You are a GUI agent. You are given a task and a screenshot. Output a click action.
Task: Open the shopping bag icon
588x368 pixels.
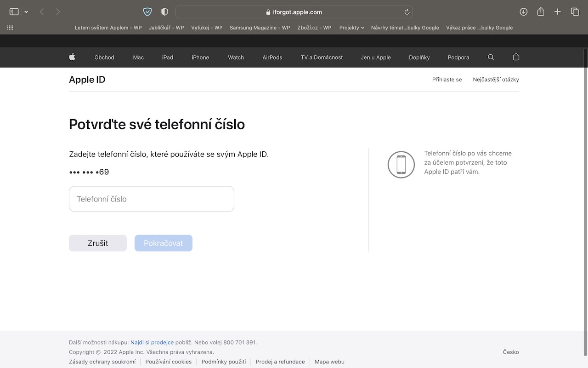[516, 57]
